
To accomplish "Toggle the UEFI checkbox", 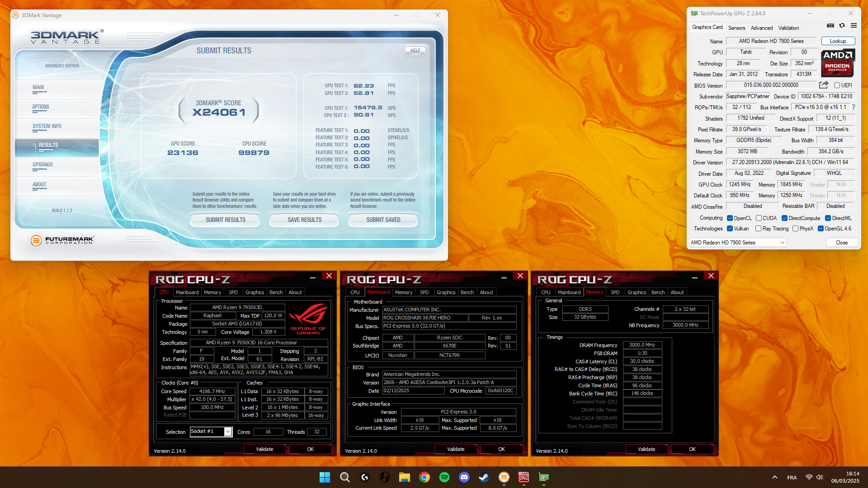I will pos(837,85).
